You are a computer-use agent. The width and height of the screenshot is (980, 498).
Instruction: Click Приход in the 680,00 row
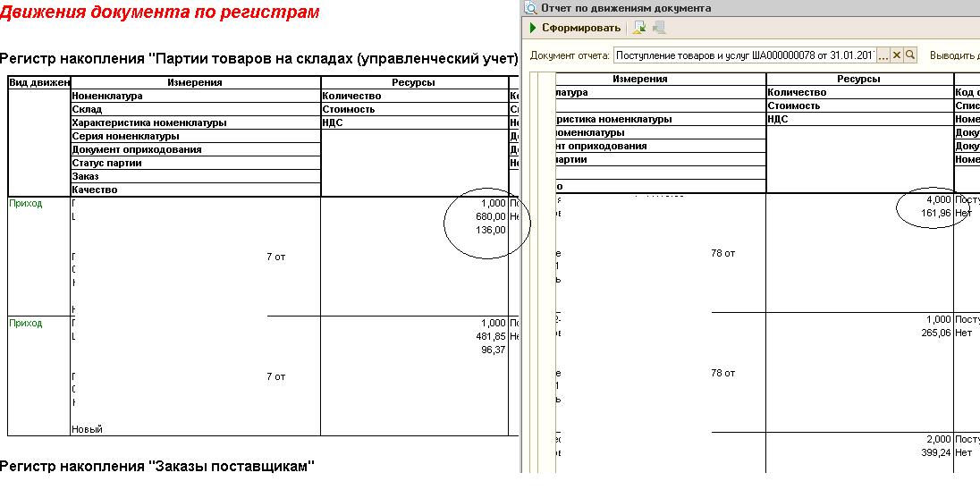point(26,203)
